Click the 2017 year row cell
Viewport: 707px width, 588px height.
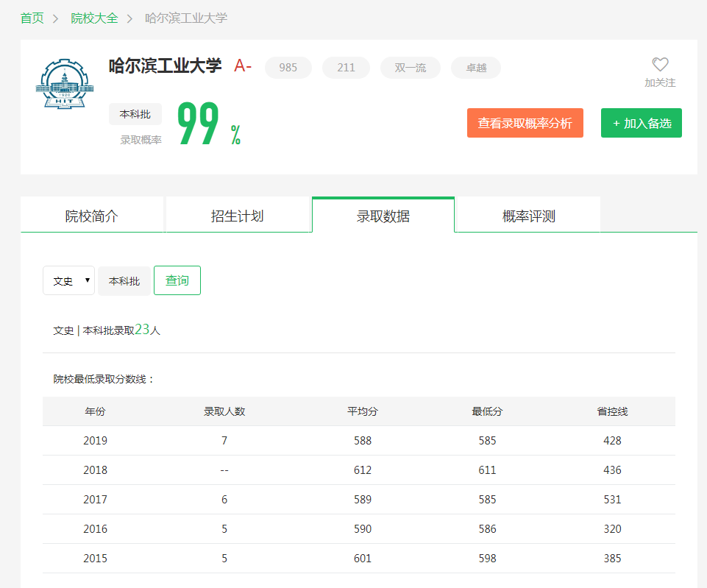click(x=95, y=499)
